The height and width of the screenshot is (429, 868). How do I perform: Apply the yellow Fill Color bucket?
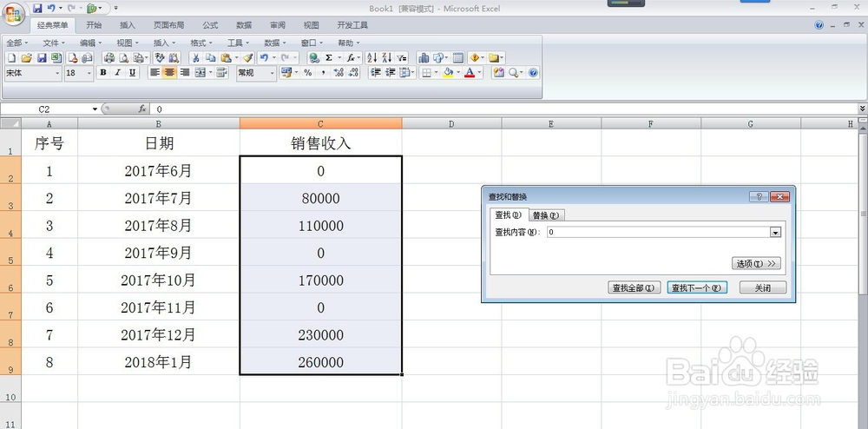[449, 73]
